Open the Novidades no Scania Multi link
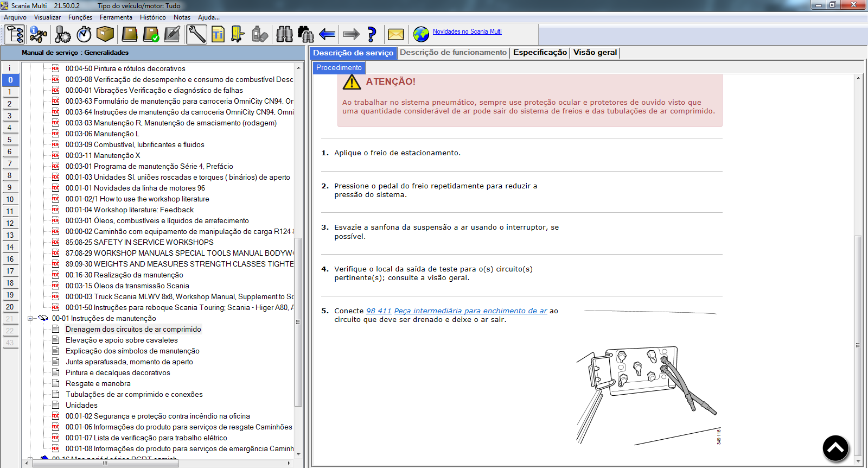This screenshot has width=868, height=468. point(467,31)
